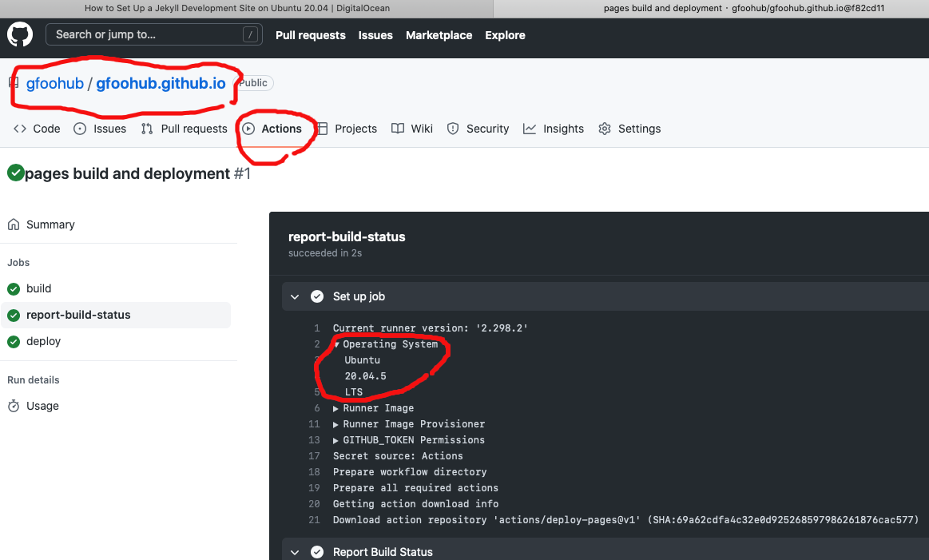
Task: Click the green check beside deploy job
Action: [x=14, y=341]
